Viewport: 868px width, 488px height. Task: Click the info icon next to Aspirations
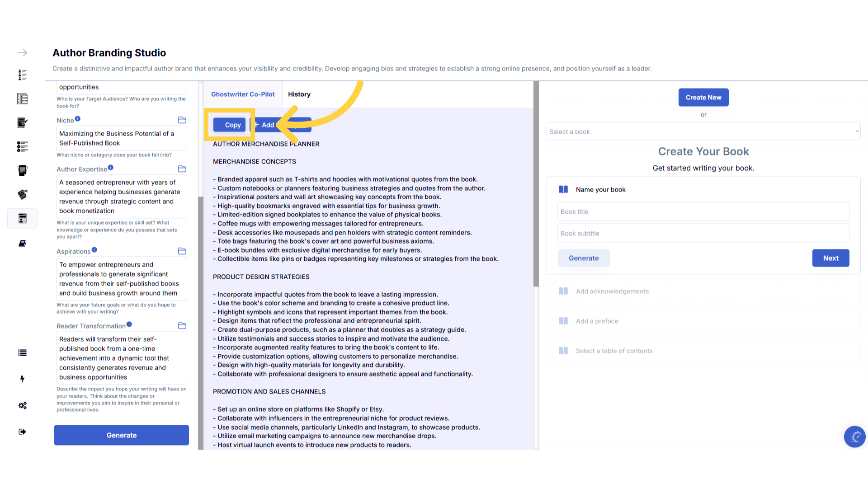[94, 250]
